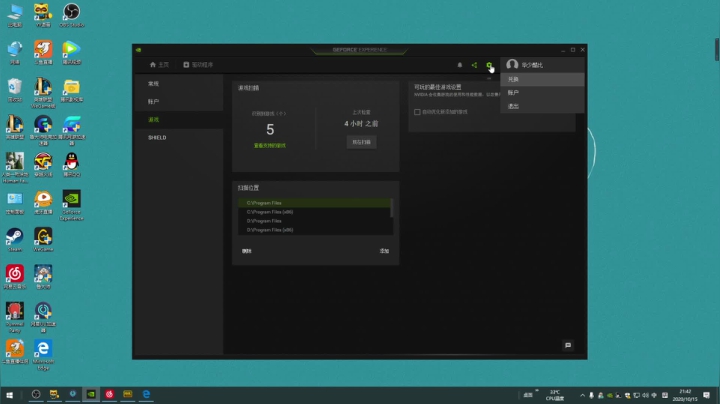Select the C:\Program Files (x86) scan location
The width and height of the screenshot is (720, 404).
[314, 212]
